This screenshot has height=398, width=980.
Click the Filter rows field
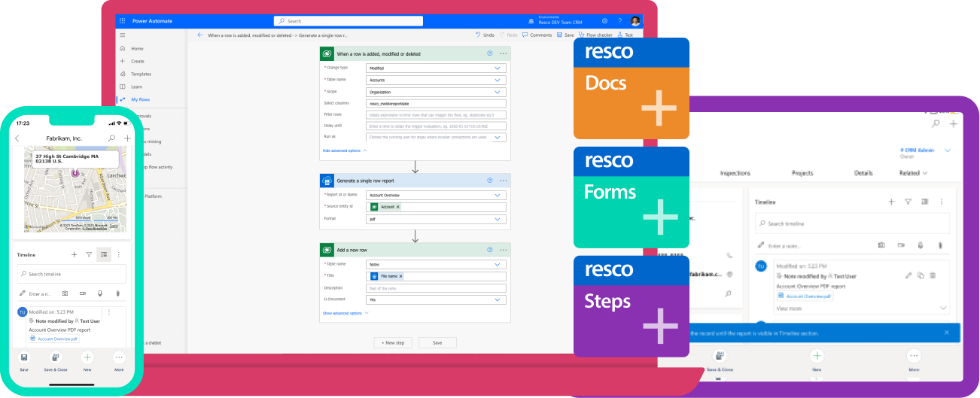(436, 114)
